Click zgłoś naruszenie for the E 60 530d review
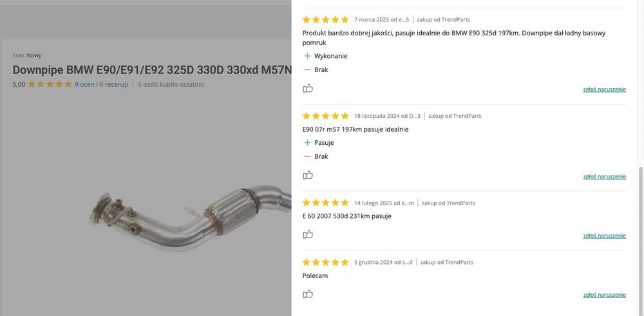The image size is (644, 316). [x=604, y=236]
